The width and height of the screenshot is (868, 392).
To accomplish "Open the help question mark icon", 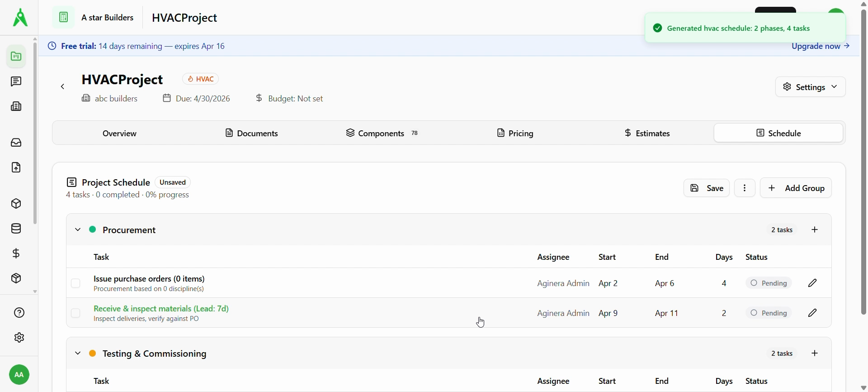I will (19, 313).
